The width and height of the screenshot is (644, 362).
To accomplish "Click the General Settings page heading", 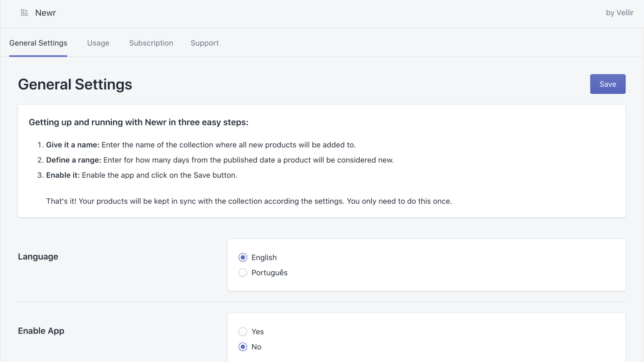I will tap(75, 84).
